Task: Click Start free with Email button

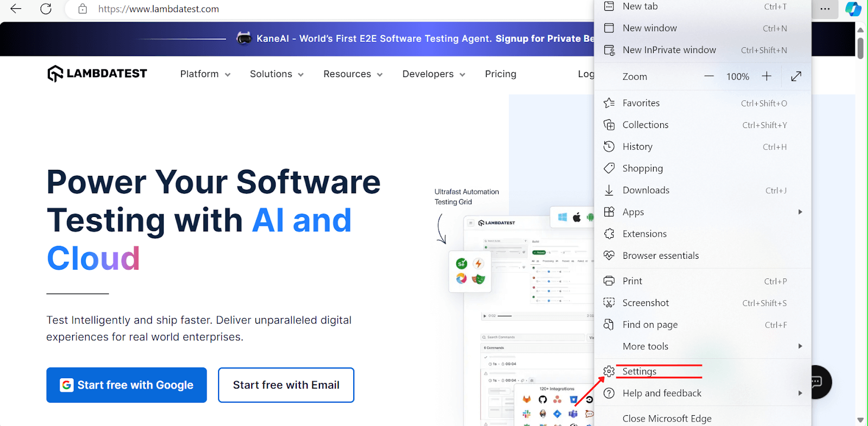Action: [x=286, y=385]
